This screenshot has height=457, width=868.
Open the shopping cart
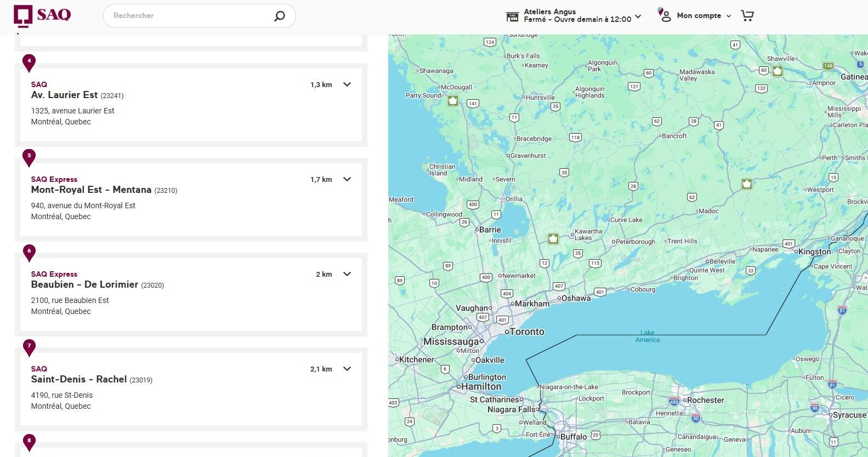coord(747,15)
